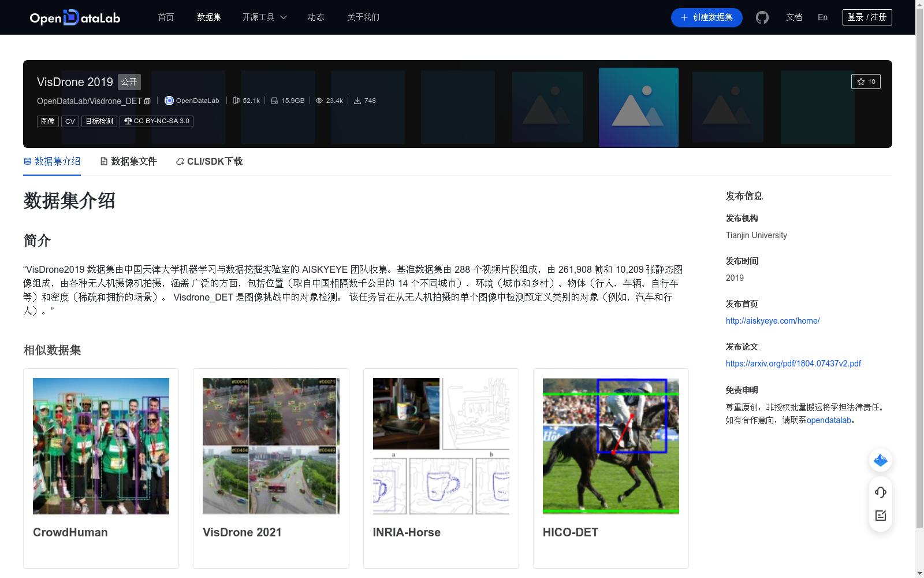924x578 pixels.
Task: Open the http://aiskyeye.com/home/ link
Action: 773,321
